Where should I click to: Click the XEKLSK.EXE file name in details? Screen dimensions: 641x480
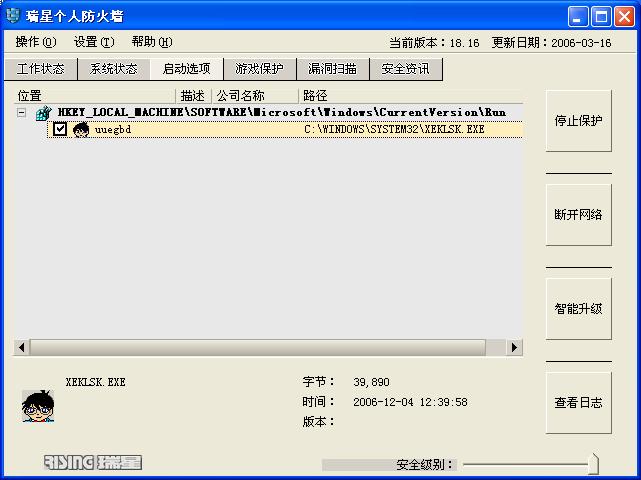96,382
